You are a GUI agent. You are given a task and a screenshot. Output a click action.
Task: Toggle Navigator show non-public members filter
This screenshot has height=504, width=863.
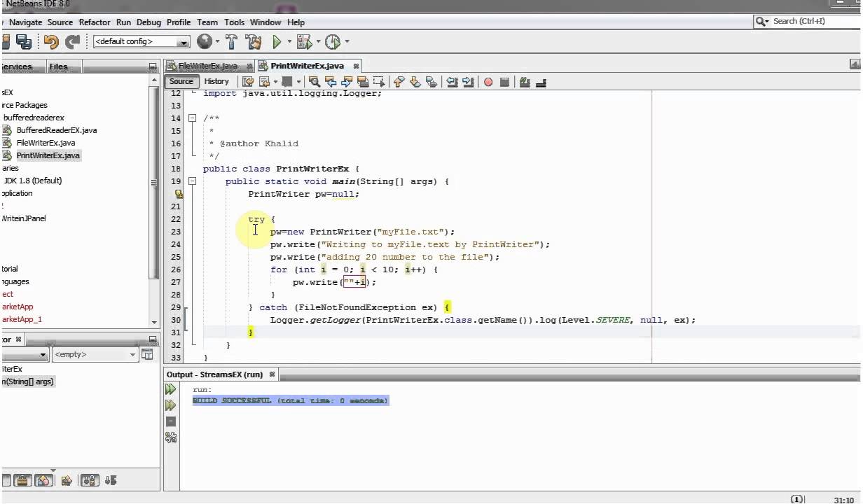pyautogui.click(x=23, y=480)
